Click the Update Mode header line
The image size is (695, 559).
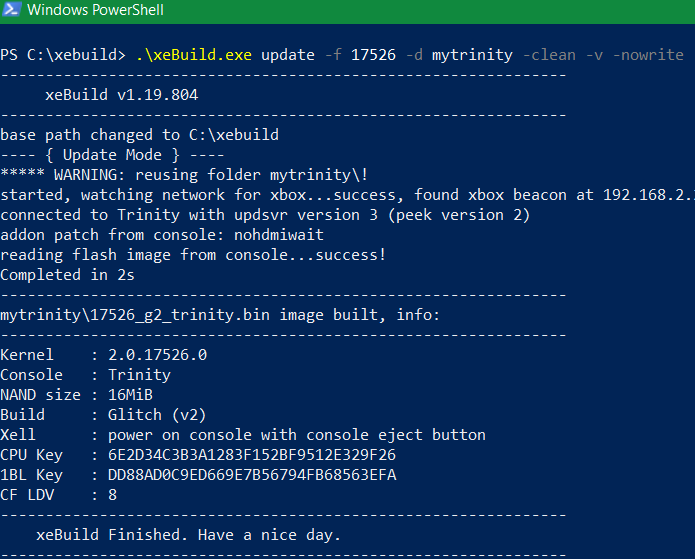click(x=112, y=155)
